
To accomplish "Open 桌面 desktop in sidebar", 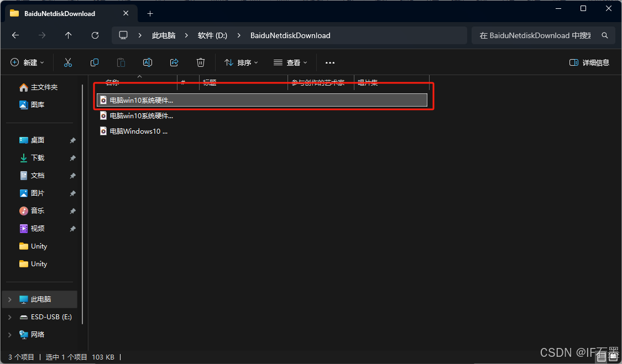I will click(32, 140).
